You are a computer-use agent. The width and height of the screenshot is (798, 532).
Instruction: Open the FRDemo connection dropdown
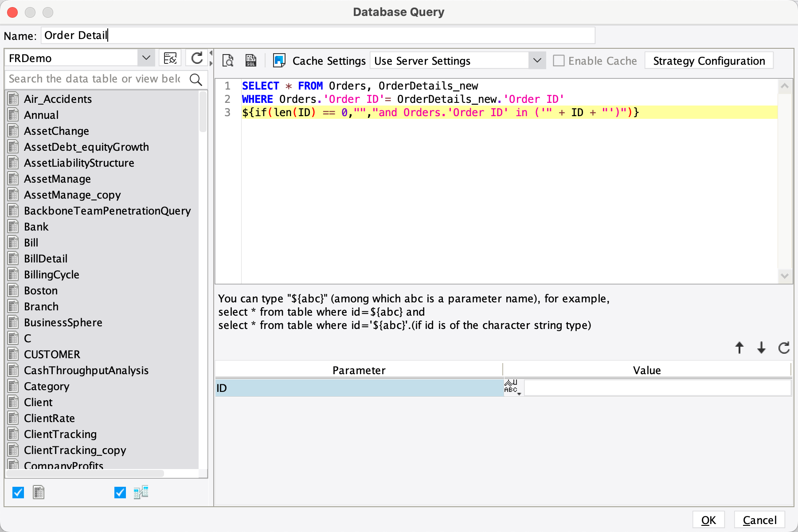coord(146,58)
